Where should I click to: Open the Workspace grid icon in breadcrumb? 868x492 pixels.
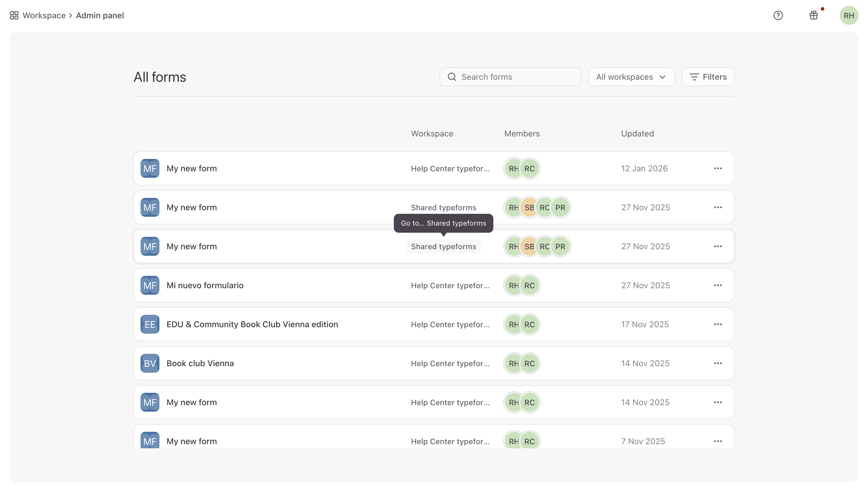(14, 15)
